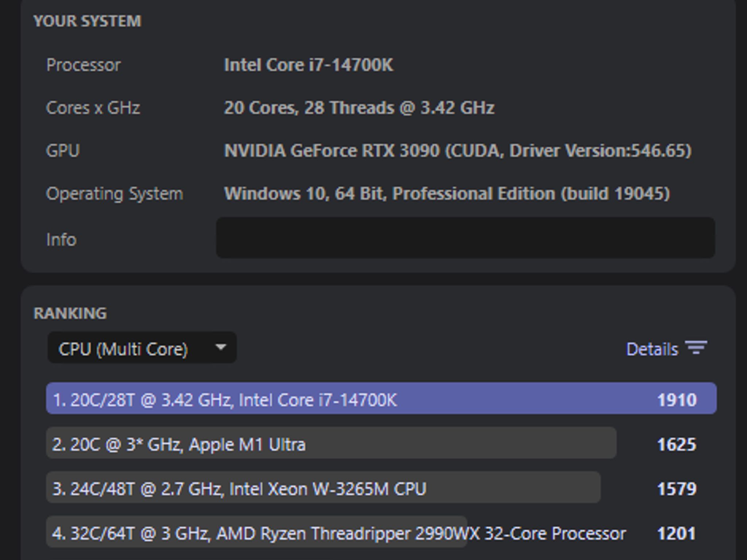
Task: Click the GPU label
Action: [63, 151]
